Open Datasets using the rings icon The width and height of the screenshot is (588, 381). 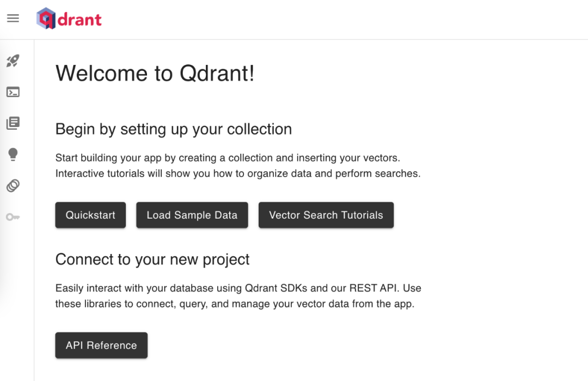tap(13, 186)
